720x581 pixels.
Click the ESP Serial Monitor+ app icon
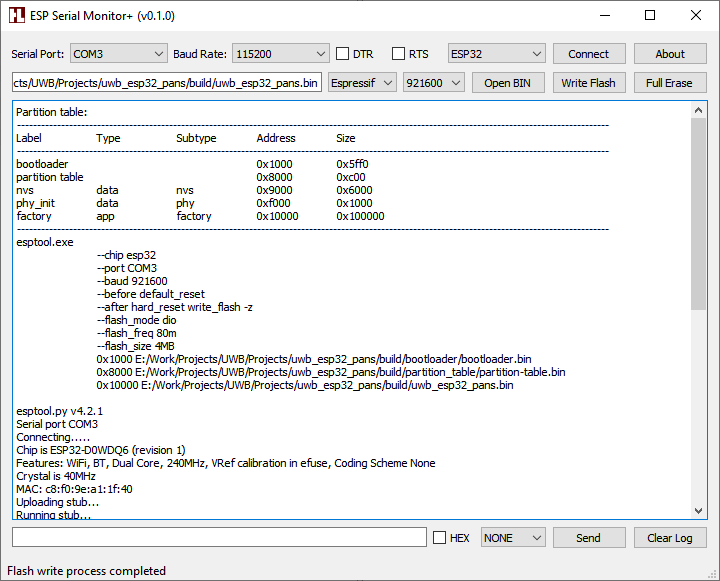coord(16,15)
